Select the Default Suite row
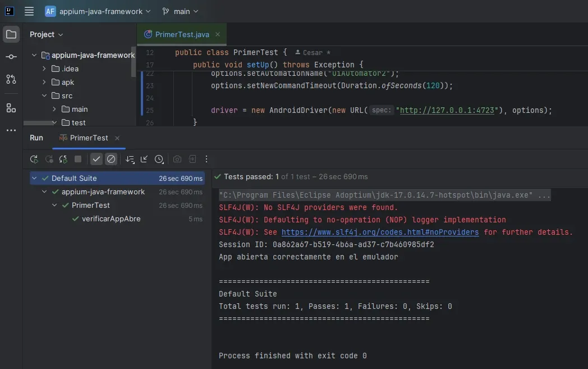 click(x=117, y=178)
